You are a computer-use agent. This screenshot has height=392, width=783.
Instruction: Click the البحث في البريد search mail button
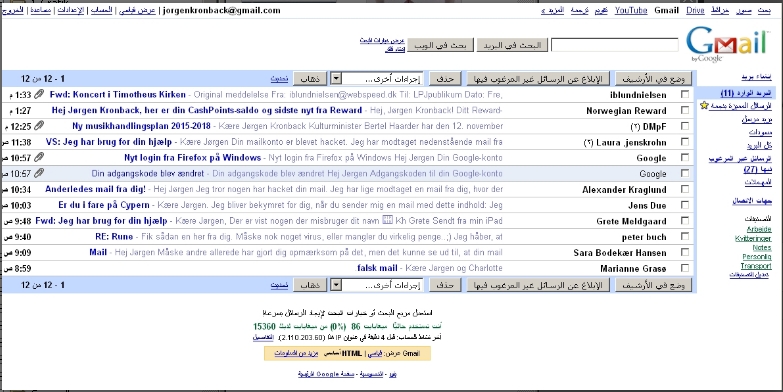512,45
